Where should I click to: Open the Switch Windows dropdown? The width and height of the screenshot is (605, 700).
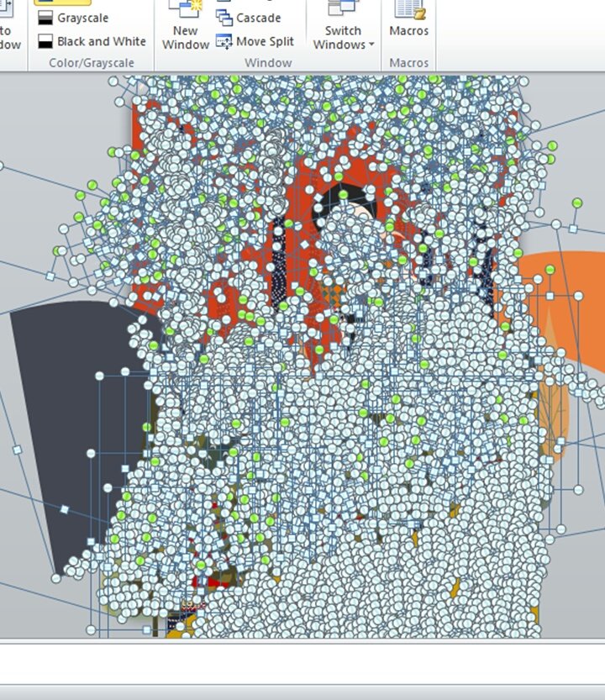click(343, 26)
